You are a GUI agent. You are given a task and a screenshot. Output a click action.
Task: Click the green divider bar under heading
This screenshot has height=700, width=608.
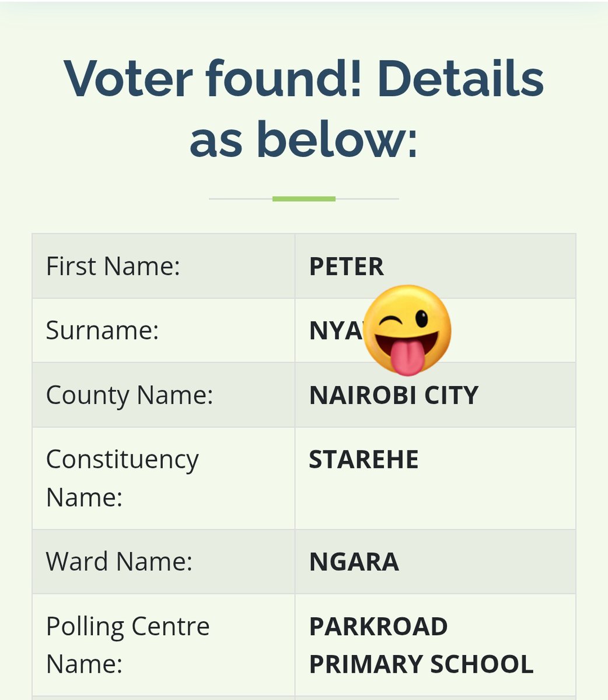point(304,199)
